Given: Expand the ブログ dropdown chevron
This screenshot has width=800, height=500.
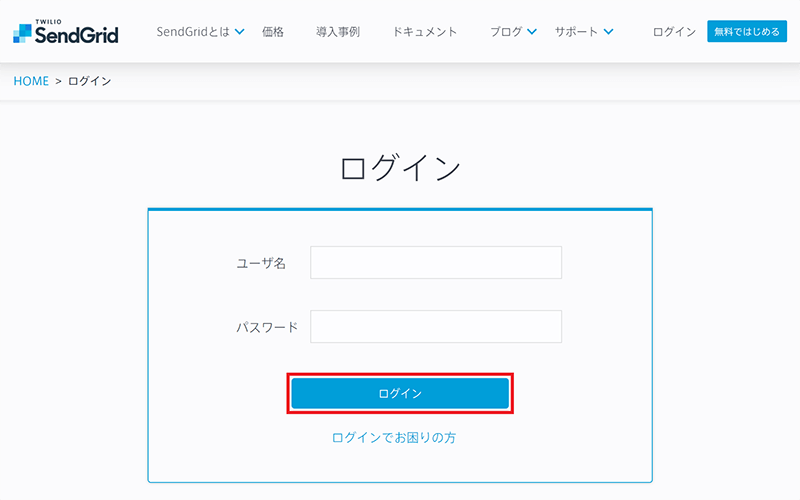Looking at the screenshot, I should tap(532, 32).
